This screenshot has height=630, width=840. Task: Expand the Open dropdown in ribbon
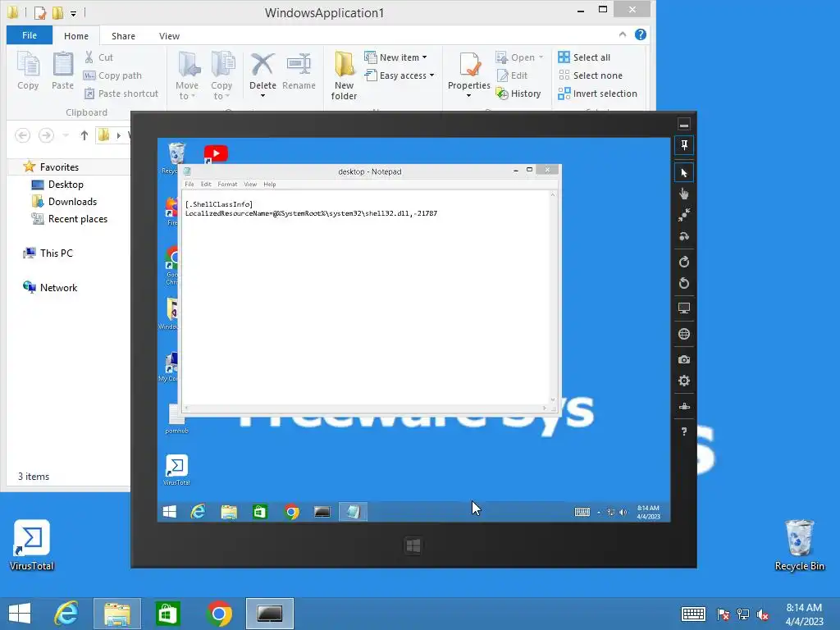[541, 57]
